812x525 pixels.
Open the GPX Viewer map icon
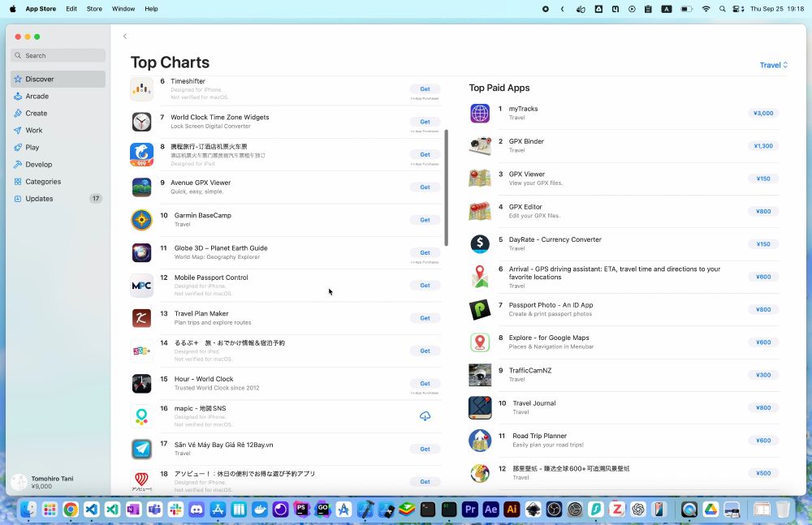point(480,179)
